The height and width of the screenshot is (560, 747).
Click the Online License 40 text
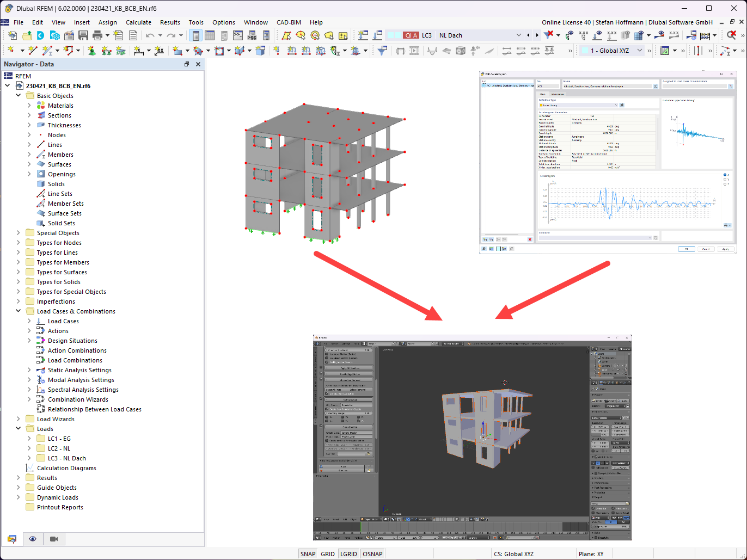pos(566,22)
